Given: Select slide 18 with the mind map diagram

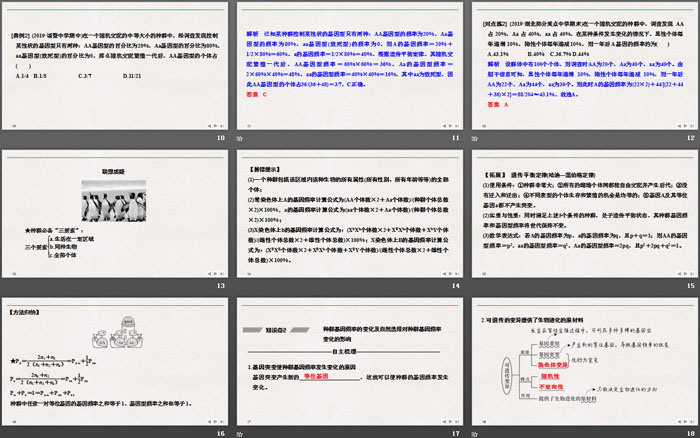Looking at the screenshot, I should [584, 357].
